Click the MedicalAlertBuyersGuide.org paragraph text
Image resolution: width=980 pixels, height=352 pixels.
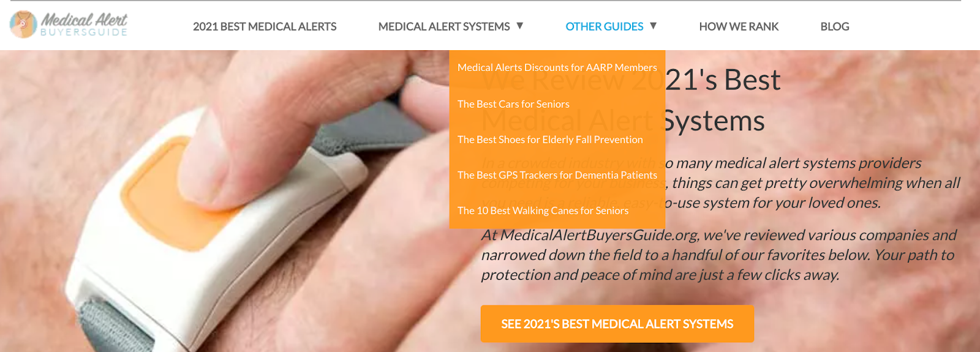[x=718, y=255]
